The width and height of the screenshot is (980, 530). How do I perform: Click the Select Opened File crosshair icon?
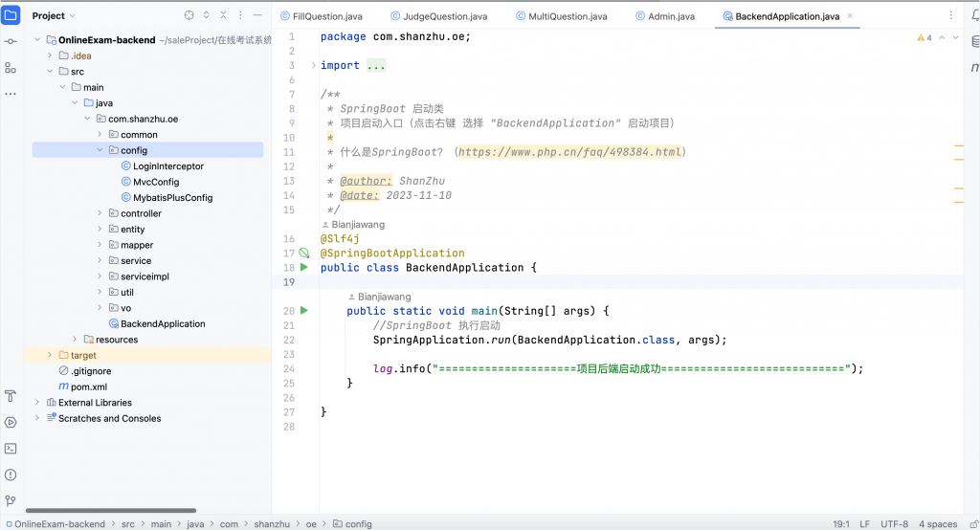point(189,16)
